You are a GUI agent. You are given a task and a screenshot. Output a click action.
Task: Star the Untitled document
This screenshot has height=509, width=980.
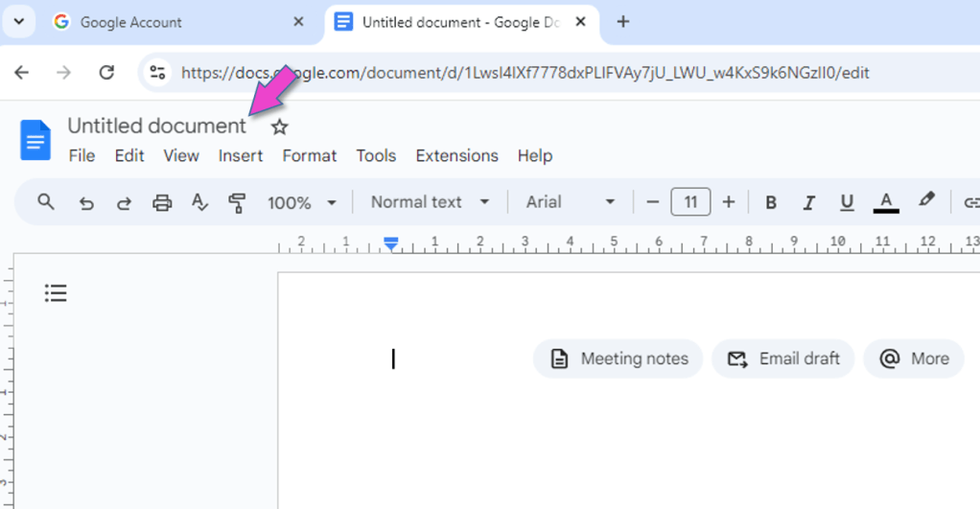tap(279, 127)
